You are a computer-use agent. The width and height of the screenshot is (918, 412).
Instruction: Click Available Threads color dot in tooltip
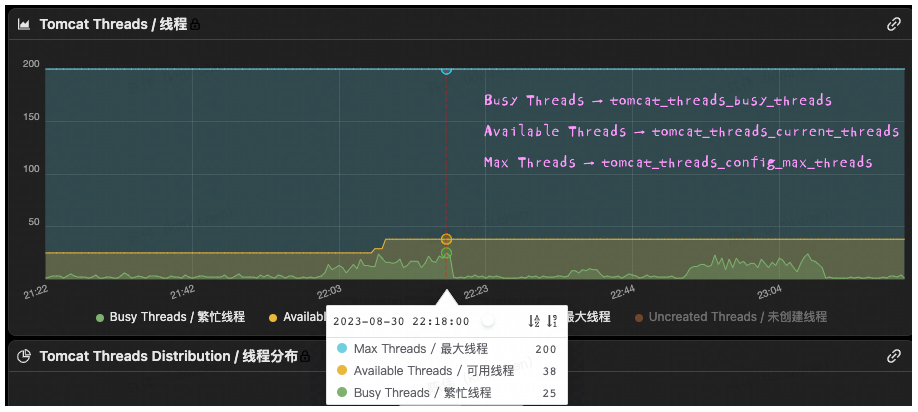click(x=342, y=370)
